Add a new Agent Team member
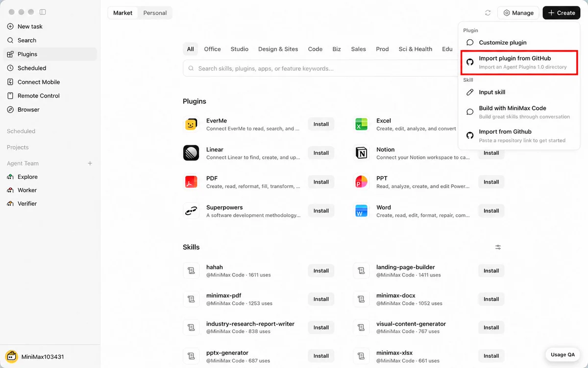This screenshot has width=588, height=368. click(x=90, y=163)
